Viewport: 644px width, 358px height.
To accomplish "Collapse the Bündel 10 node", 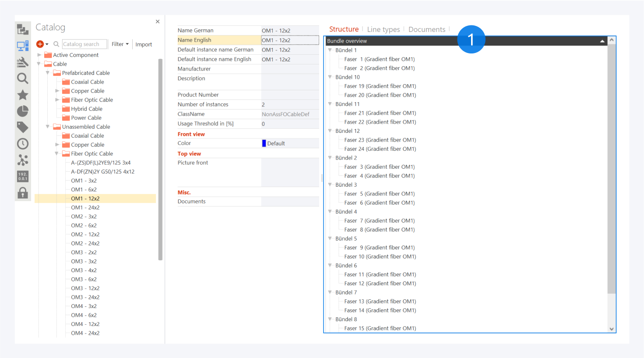I will [330, 77].
